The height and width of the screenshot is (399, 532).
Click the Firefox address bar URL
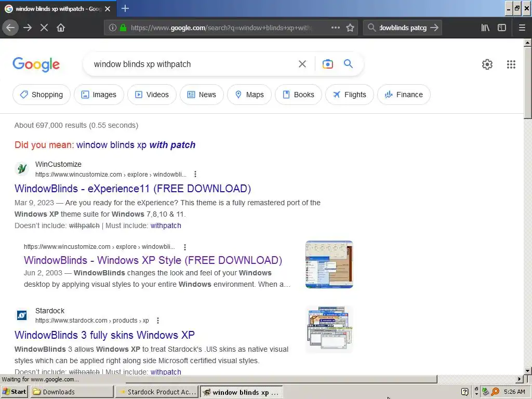[221, 28]
